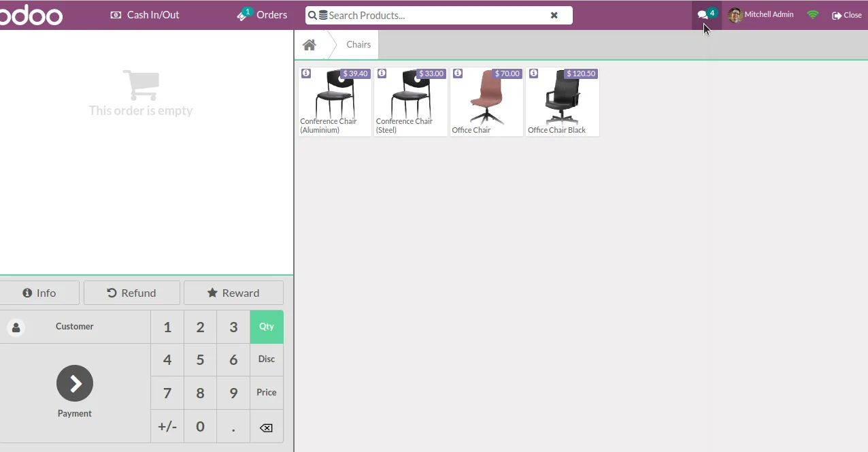Viewport: 868px width, 452px height.
Task: Click the $ 33.00 price tag
Action: coord(431,74)
